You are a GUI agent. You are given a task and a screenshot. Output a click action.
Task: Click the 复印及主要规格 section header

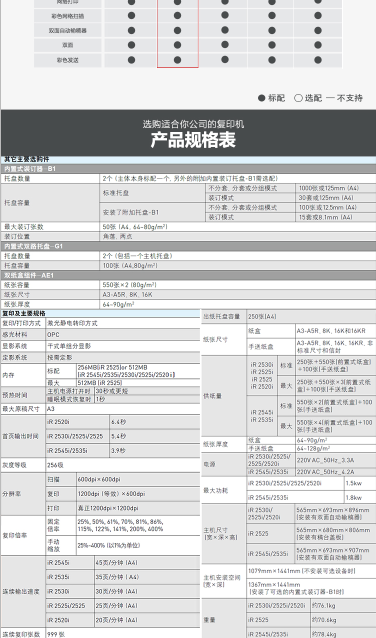[x=24, y=313]
